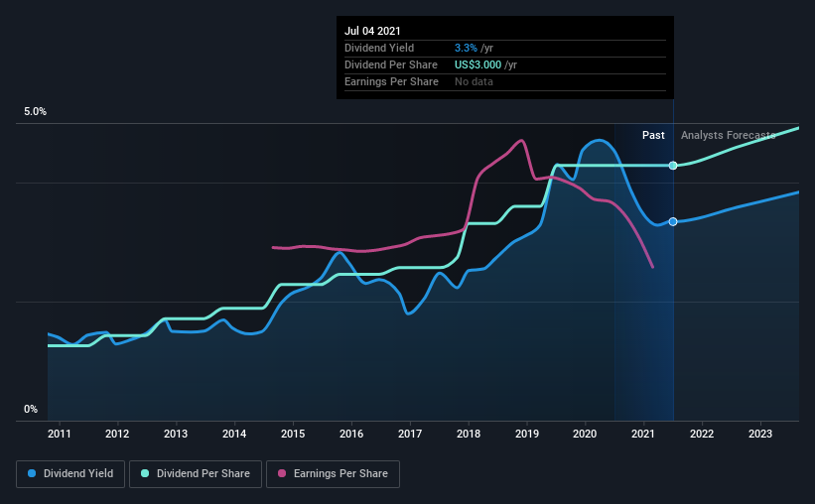
Task: Select the teal Dividend Per Share data point marker
Action: tap(673, 166)
